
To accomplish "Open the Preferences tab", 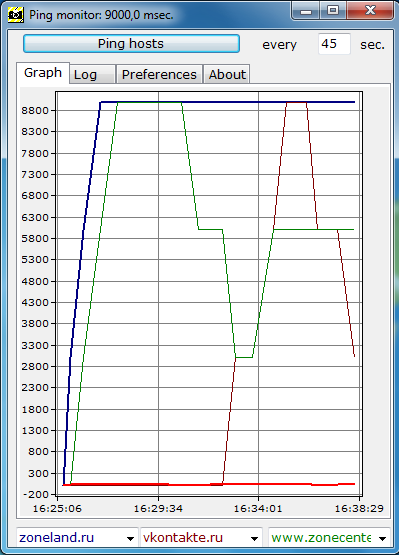I will click(159, 74).
